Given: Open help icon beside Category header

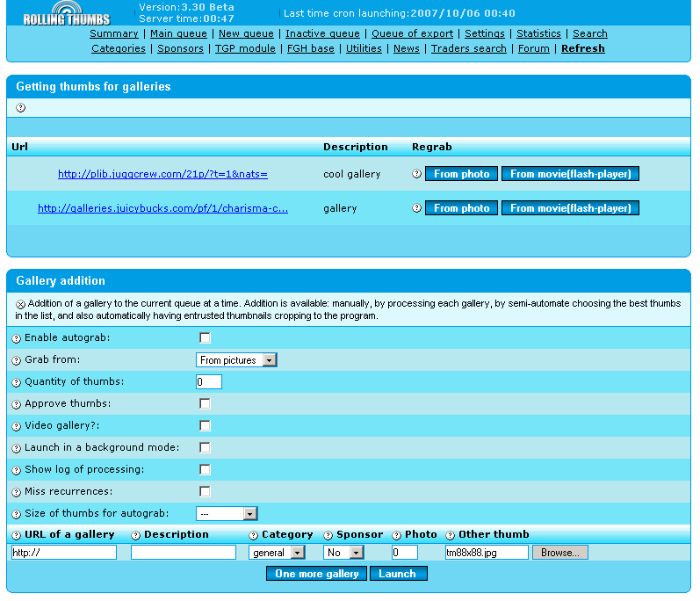Looking at the screenshot, I should click(x=254, y=535).
